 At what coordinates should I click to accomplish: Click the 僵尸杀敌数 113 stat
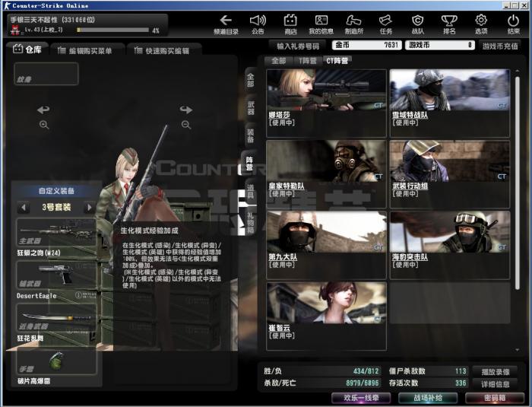[x=427, y=371]
